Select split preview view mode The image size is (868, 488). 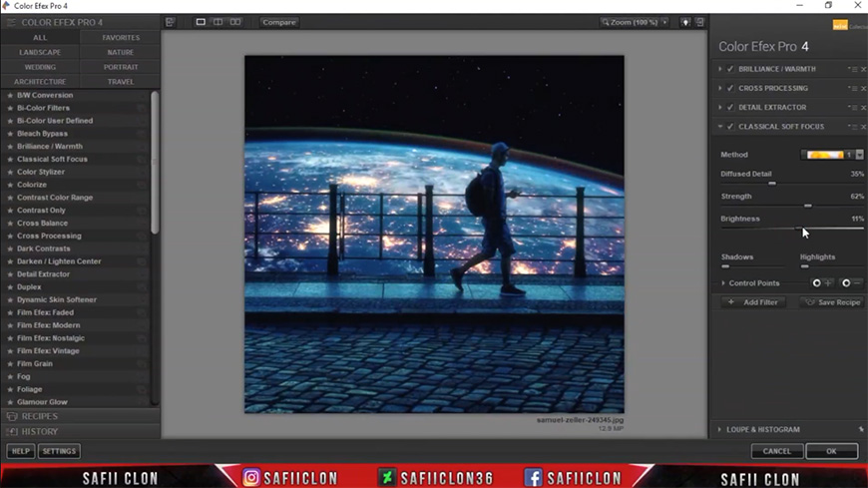218,22
